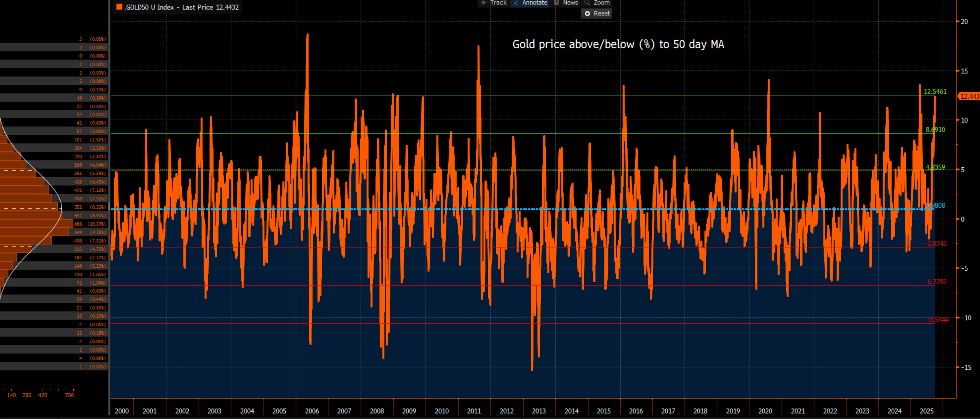Click the 2025 label on the time axis
The image size is (980, 419).
[926, 411]
